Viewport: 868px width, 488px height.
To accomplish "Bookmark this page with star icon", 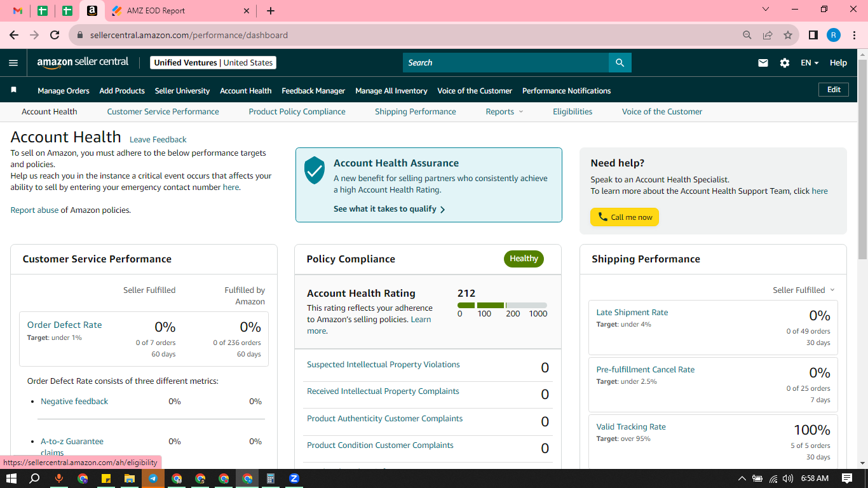I will (788, 35).
